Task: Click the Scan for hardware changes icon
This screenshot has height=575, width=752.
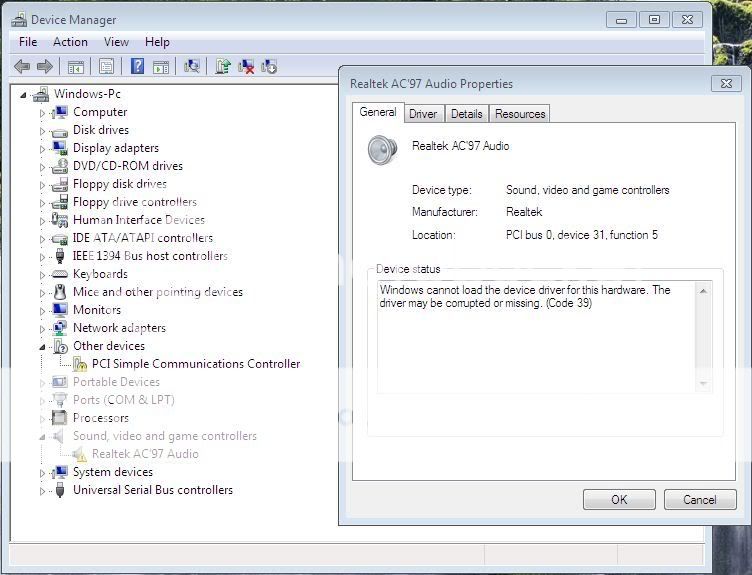Action: [x=192, y=66]
